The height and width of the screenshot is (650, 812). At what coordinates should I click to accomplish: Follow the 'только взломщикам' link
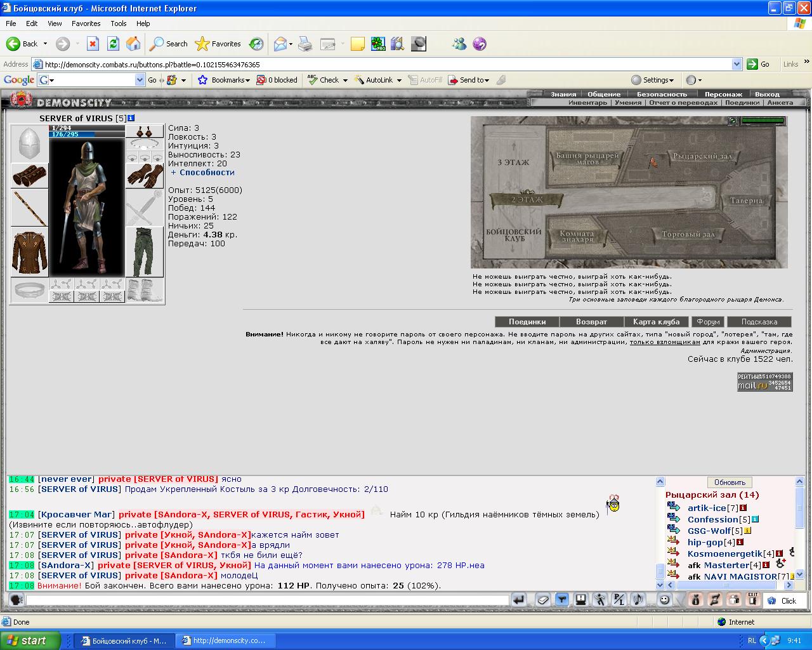point(665,342)
